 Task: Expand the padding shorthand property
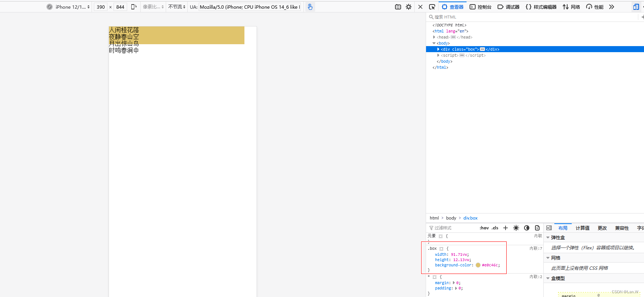pyautogui.click(x=456, y=288)
